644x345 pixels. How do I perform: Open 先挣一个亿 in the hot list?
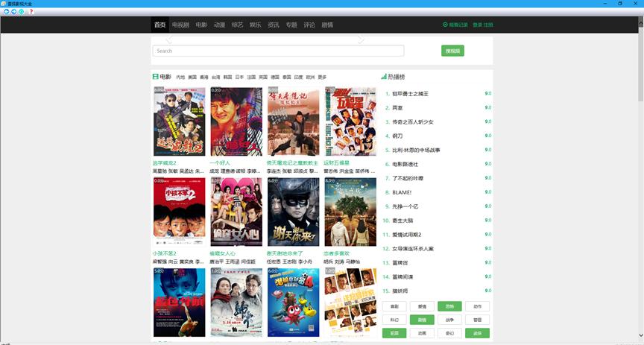pos(405,206)
